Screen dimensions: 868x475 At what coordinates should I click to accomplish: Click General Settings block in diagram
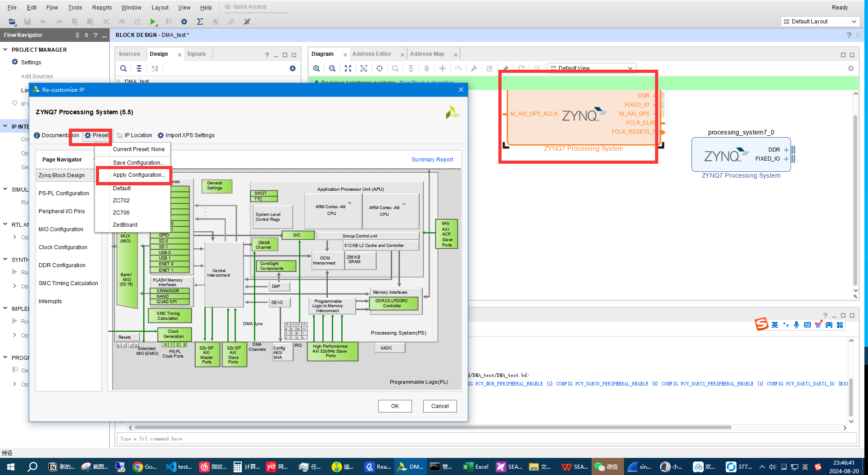click(x=217, y=186)
